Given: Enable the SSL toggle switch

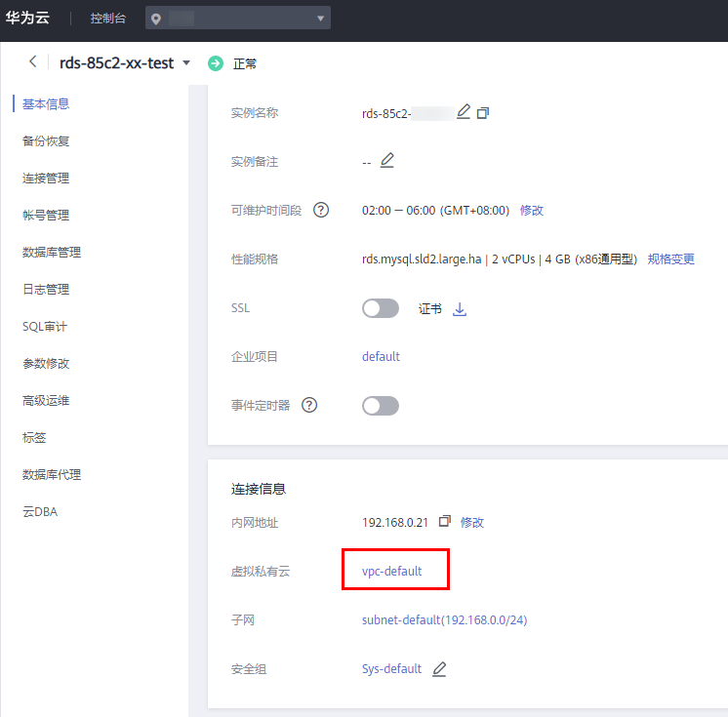Looking at the screenshot, I should (381, 308).
